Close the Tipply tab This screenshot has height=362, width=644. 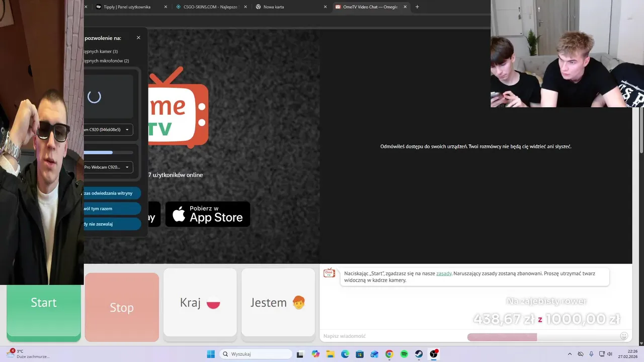coord(165,7)
